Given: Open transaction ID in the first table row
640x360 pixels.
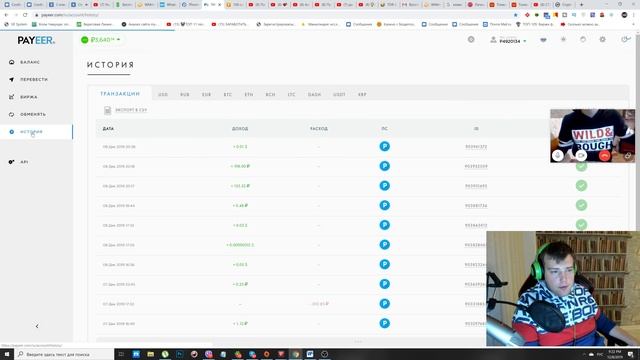Looking at the screenshot, I should coord(476,147).
